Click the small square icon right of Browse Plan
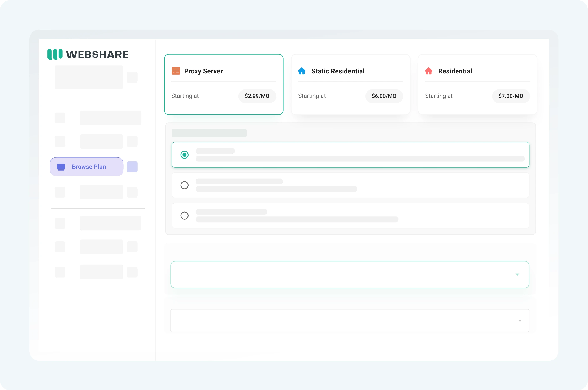The width and height of the screenshot is (588, 390). click(132, 167)
